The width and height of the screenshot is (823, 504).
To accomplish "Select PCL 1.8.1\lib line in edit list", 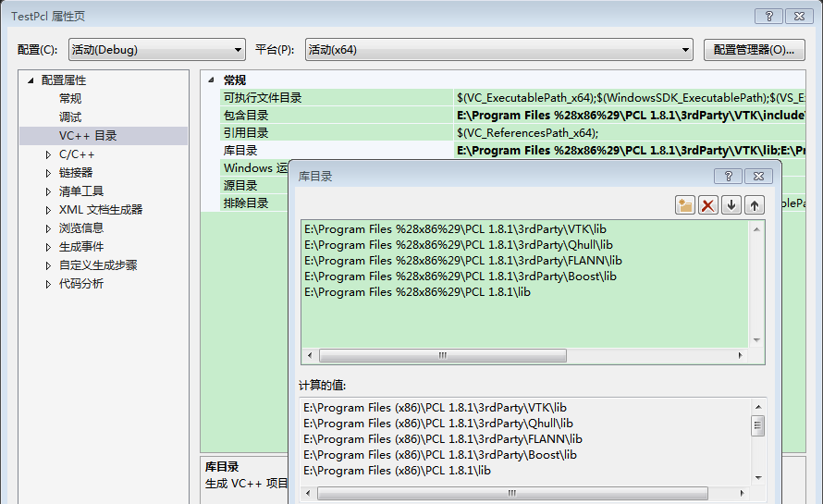I will pyautogui.click(x=417, y=292).
